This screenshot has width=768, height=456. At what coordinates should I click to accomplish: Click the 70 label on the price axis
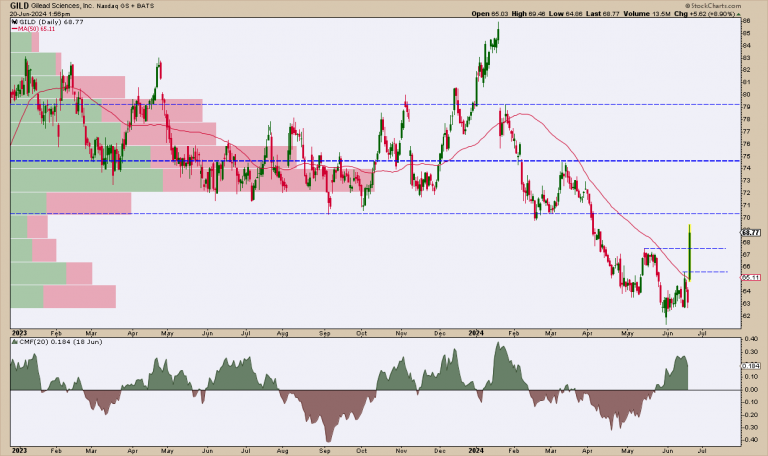point(746,217)
